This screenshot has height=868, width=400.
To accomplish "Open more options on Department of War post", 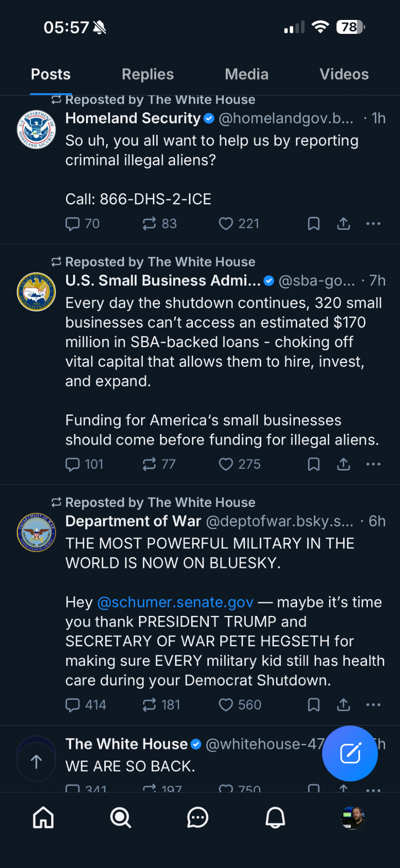I will [x=373, y=705].
